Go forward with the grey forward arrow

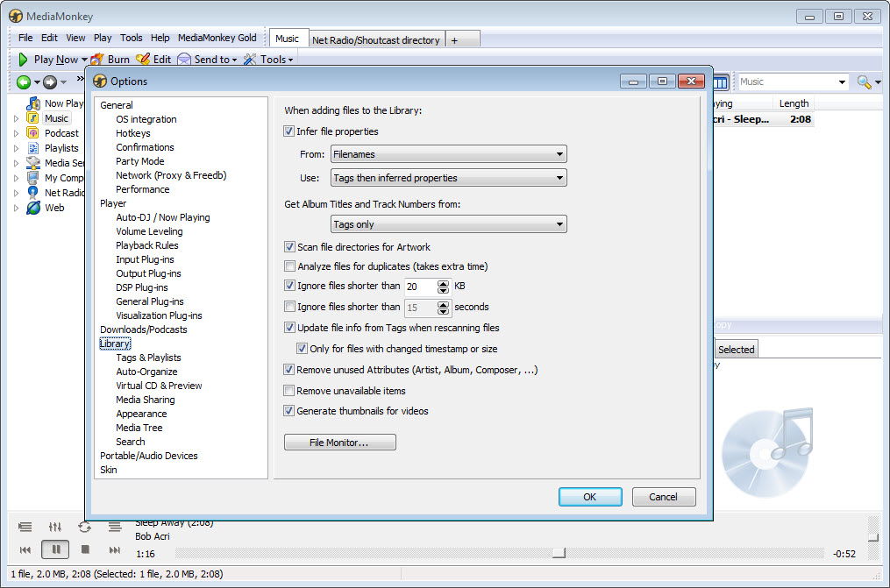tap(50, 82)
